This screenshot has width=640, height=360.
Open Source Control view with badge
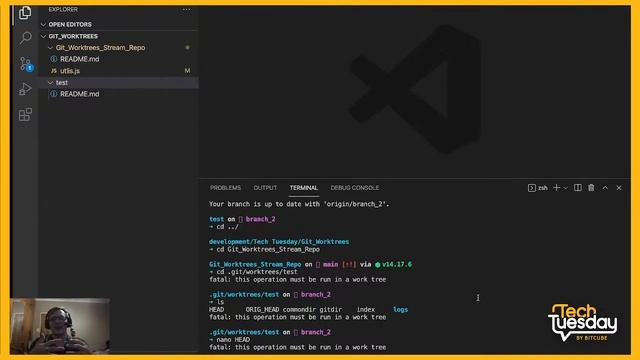coord(26,64)
